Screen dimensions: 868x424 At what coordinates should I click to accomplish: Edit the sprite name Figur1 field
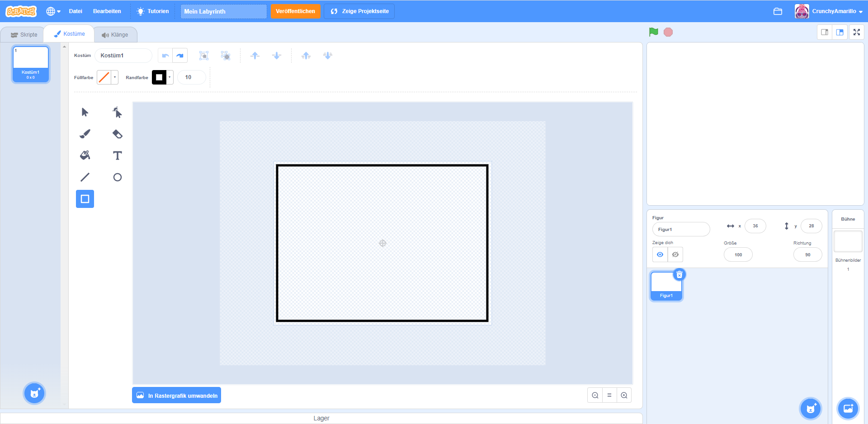point(681,229)
